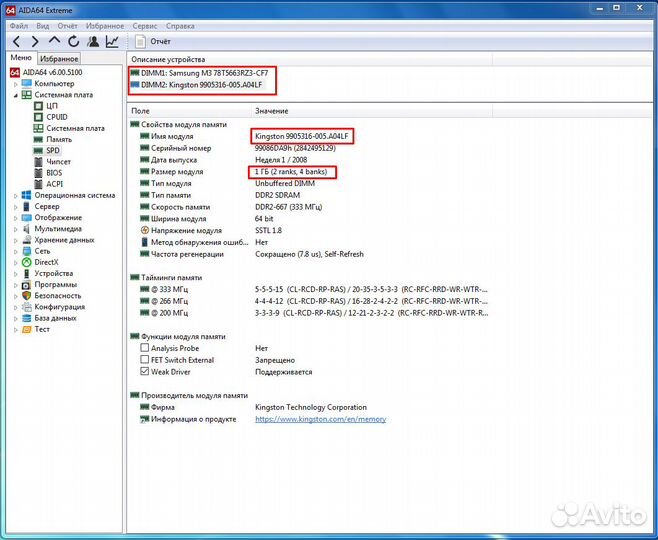Click the Поле column header
This screenshot has width=658, height=540.
pos(189,111)
